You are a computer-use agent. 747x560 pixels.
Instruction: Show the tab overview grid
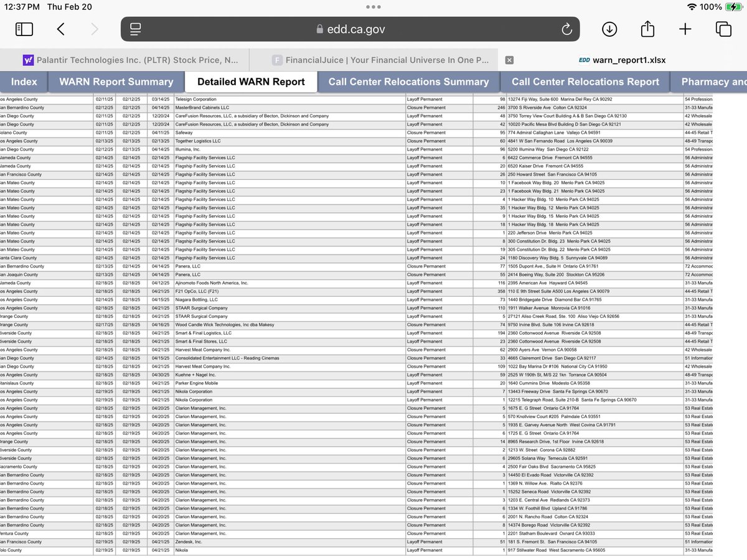pyautogui.click(x=723, y=29)
